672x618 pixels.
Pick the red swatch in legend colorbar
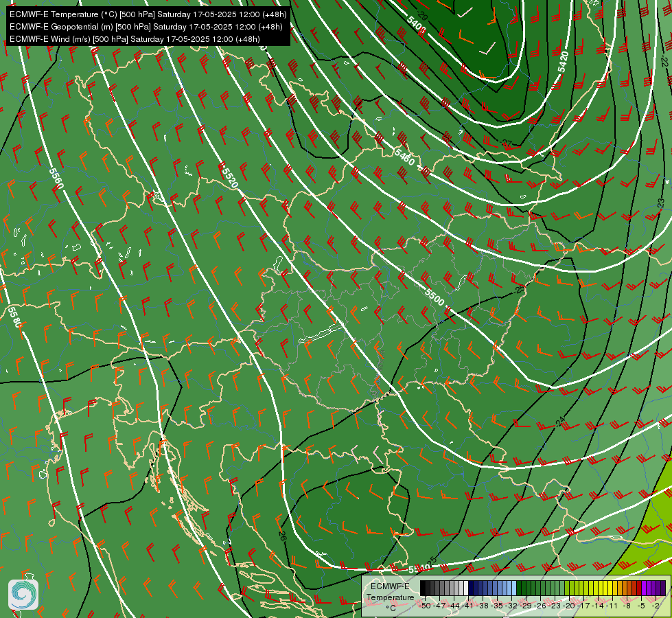click(x=639, y=588)
